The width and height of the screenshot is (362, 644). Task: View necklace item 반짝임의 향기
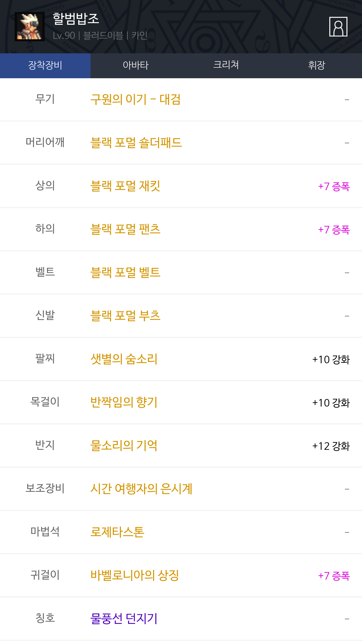[124, 402]
